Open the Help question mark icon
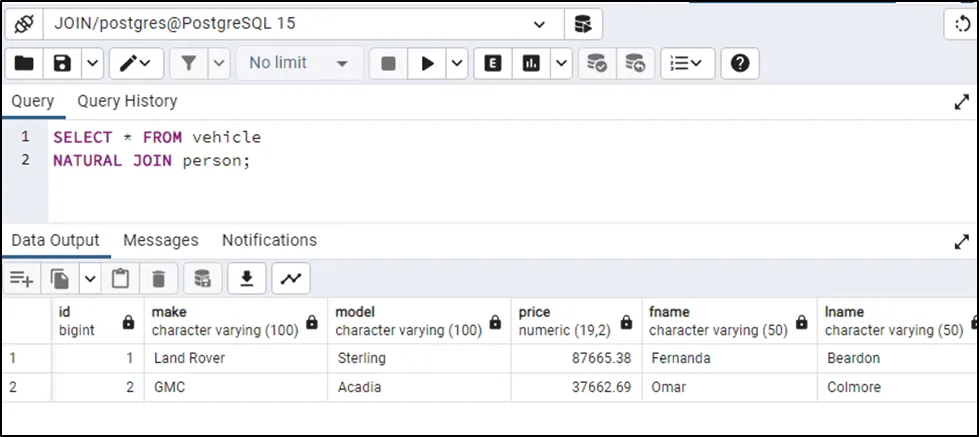 click(x=740, y=63)
